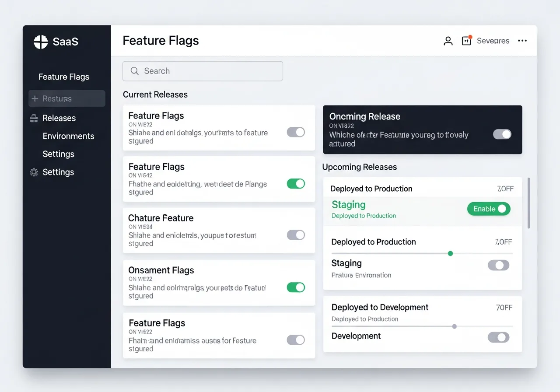Click the gear icon next to lower Settings
The width and height of the screenshot is (560, 392).
click(34, 172)
